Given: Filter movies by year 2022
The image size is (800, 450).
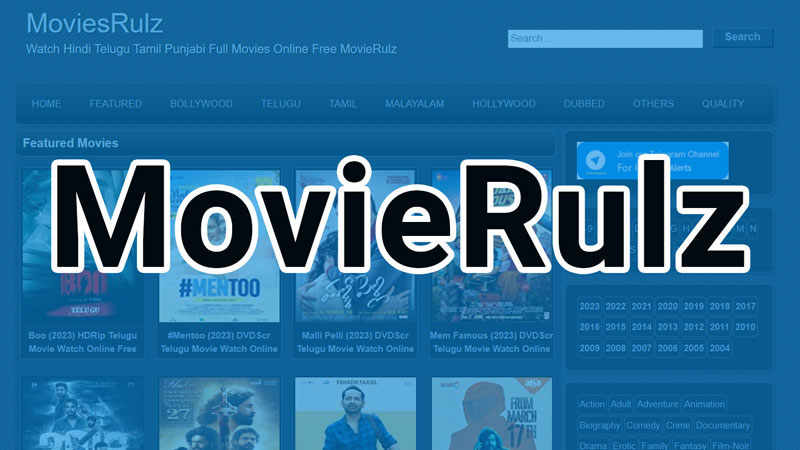Looking at the screenshot, I should (615, 306).
